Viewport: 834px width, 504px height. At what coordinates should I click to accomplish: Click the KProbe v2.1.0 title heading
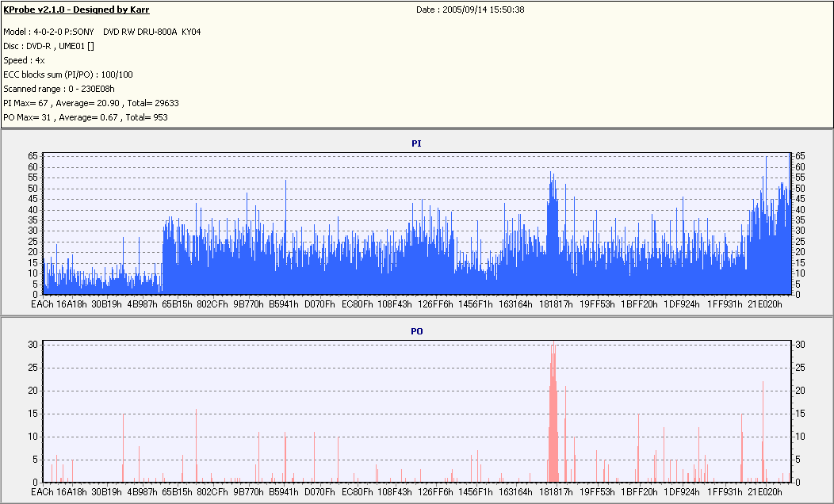(76, 10)
